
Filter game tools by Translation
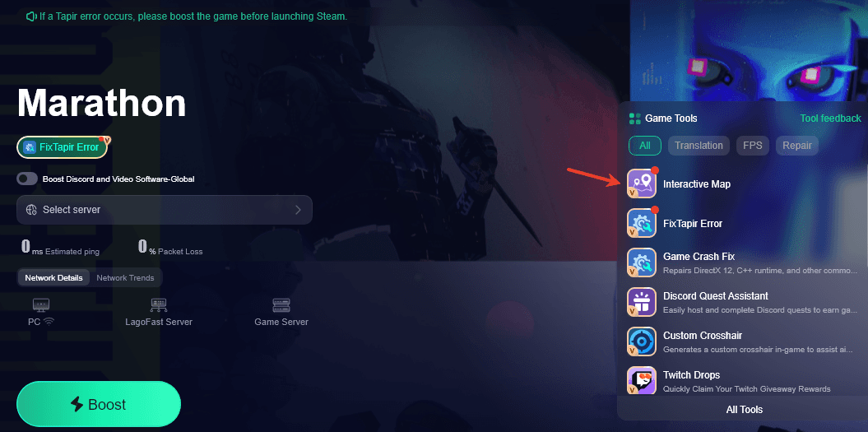(x=699, y=146)
